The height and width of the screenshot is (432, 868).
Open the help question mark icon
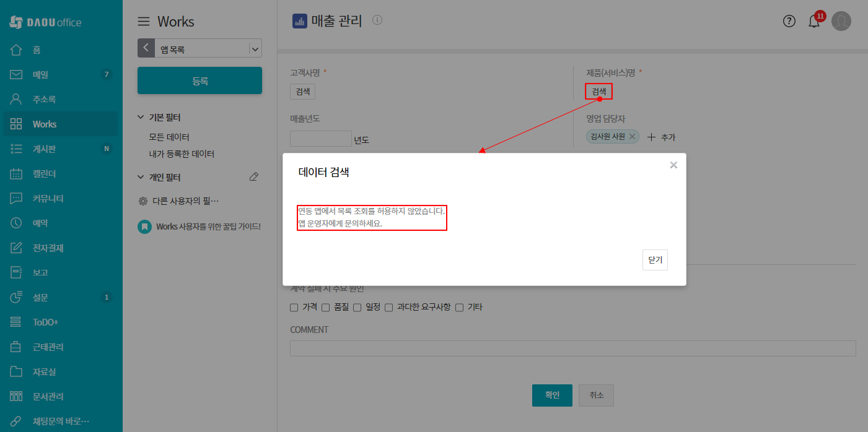[789, 22]
